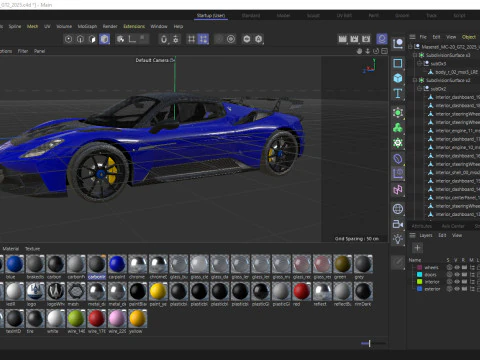Collapse the root Maserati object node
The height and width of the screenshot is (360, 480).
[411, 47]
